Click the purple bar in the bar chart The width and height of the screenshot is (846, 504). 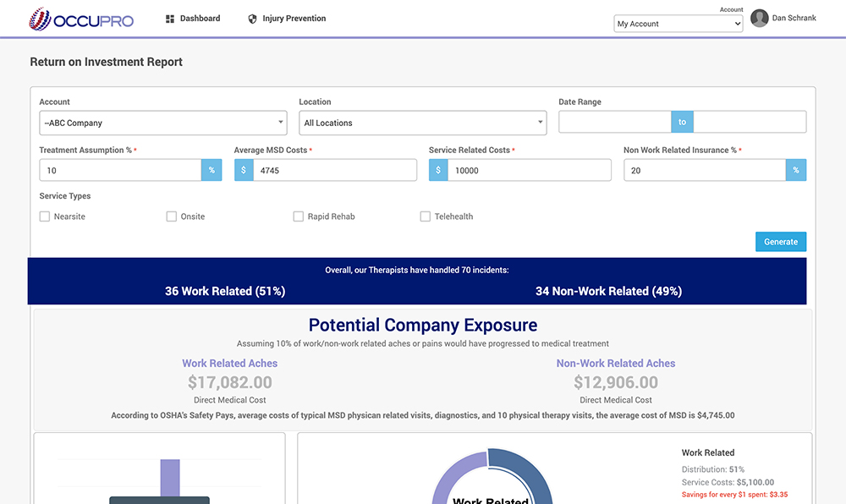point(170,478)
